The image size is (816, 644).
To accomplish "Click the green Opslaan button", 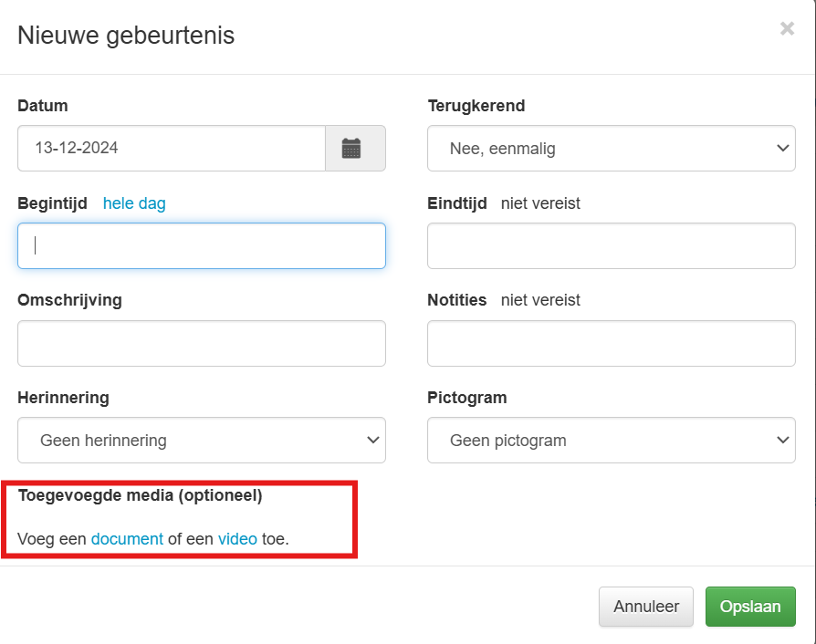I will click(x=750, y=607).
